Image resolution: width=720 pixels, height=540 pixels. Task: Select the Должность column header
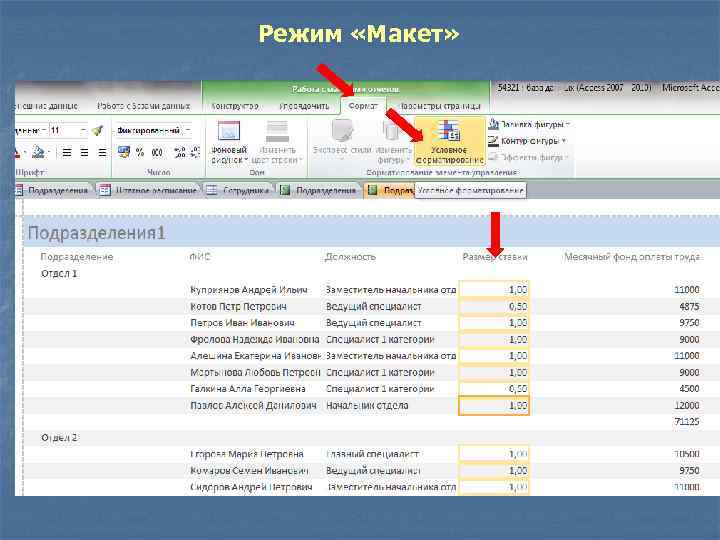(x=350, y=257)
